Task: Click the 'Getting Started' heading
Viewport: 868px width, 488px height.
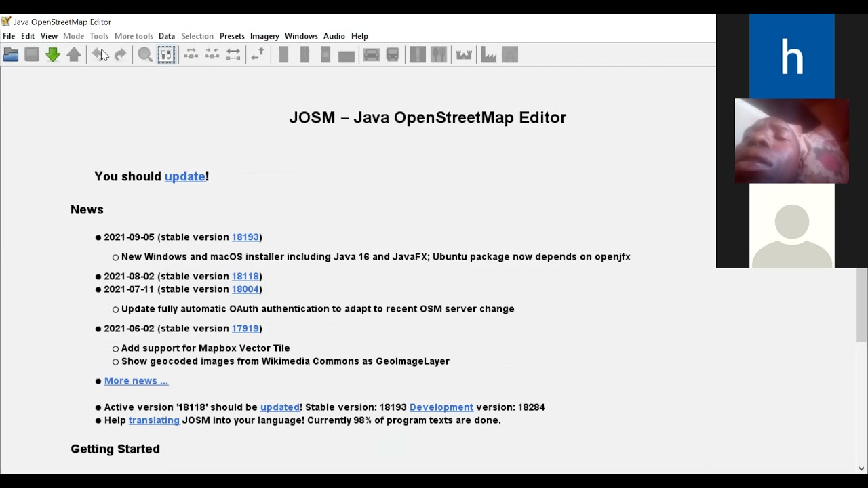Action: coord(115,449)
